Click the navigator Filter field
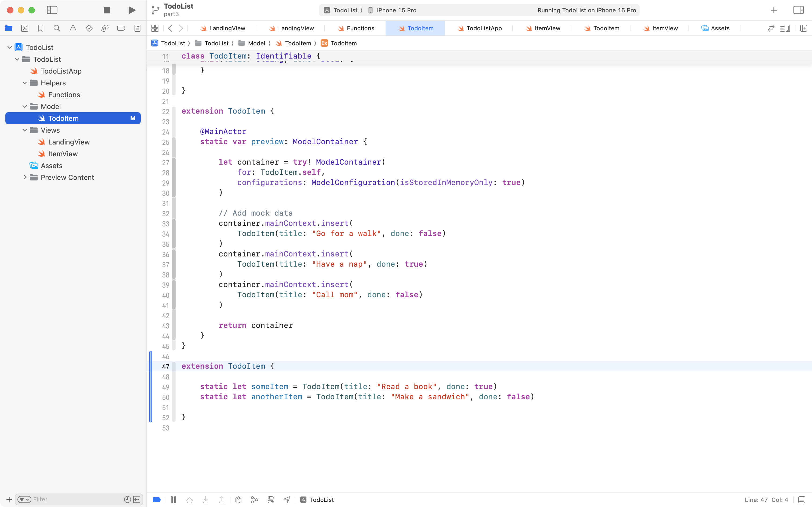 [x=77, y=499]
